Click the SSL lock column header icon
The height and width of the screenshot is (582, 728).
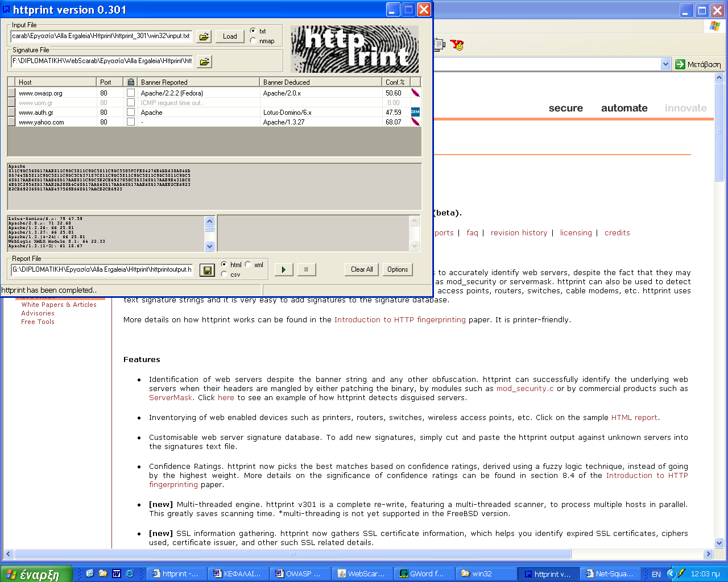(131, 82)
